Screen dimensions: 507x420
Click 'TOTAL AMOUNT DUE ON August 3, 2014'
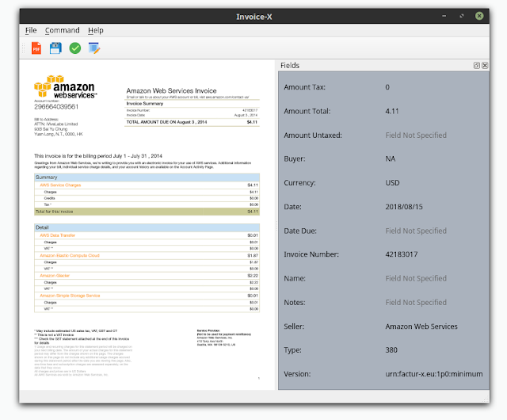pyautogui.click(x=166, y=122)
